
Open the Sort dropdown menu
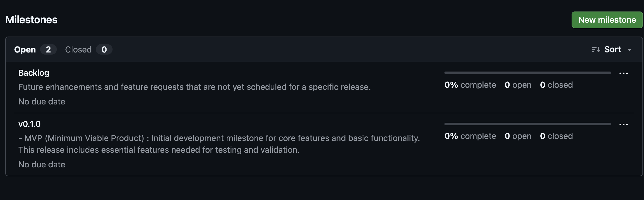(612, 50)
